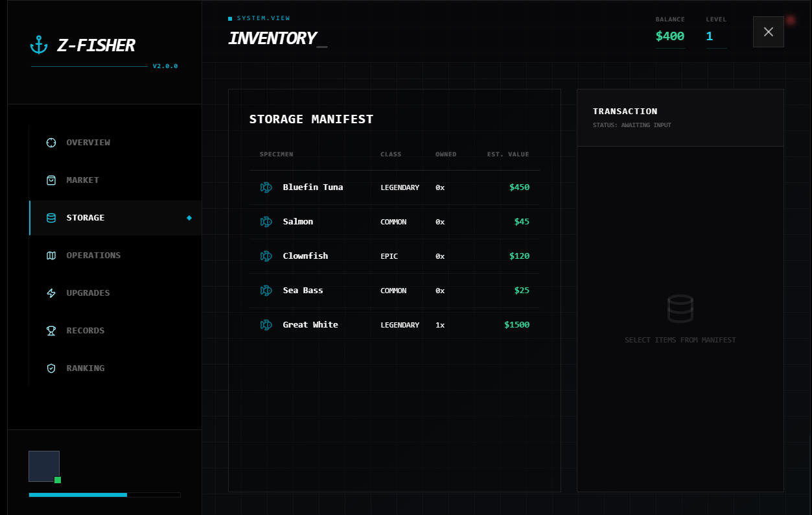Click the OWNED column header
Viewport: 812px width, 515px height.
pos(446,154)
